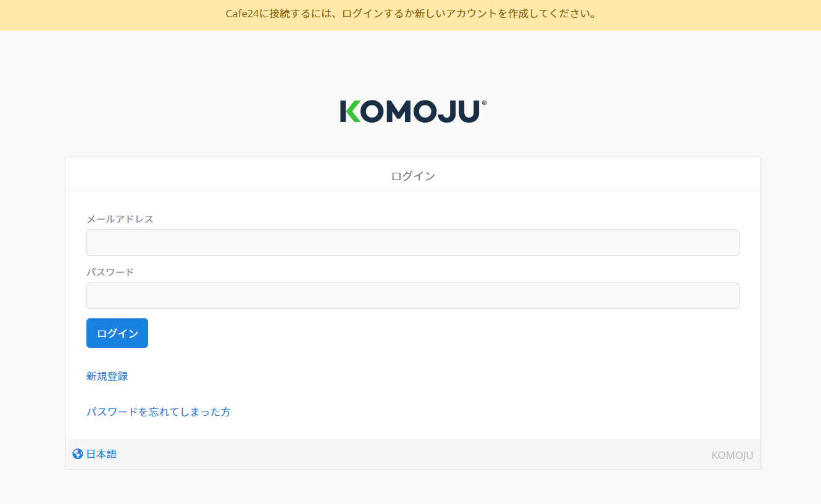Open the 日本語 language selector
The width and height of the screenshot is (821, 504).
101,454
